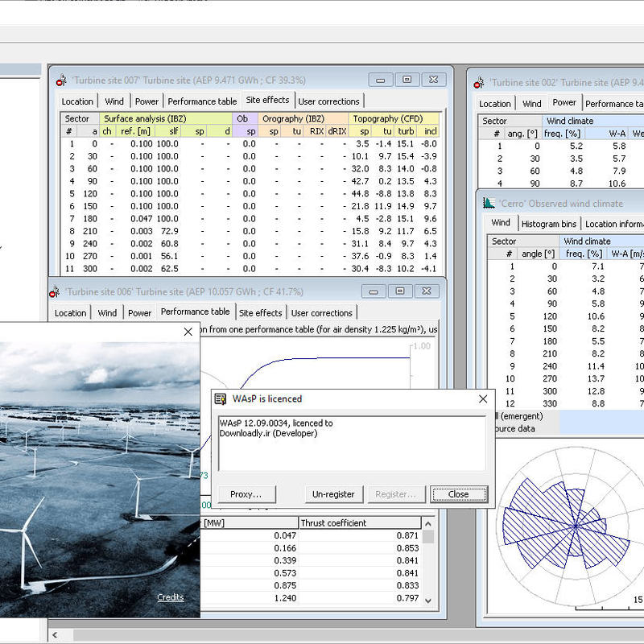The width and height of the screenshot is (644, 644).
Task: Open Wind tab in Turbine site 006
Action: pos(107,313)
